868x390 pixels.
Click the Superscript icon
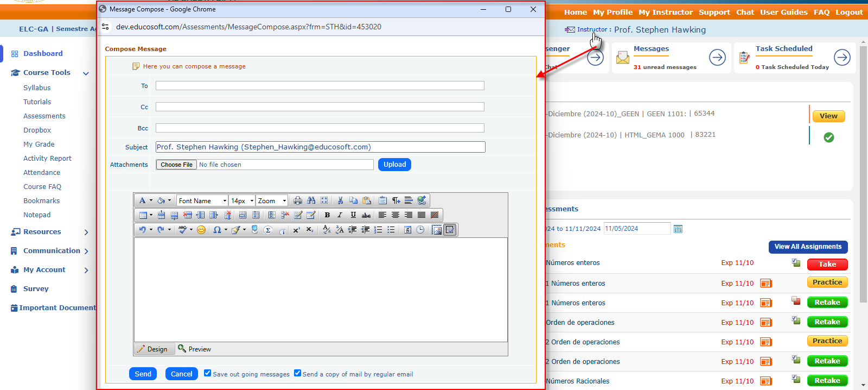296,230
